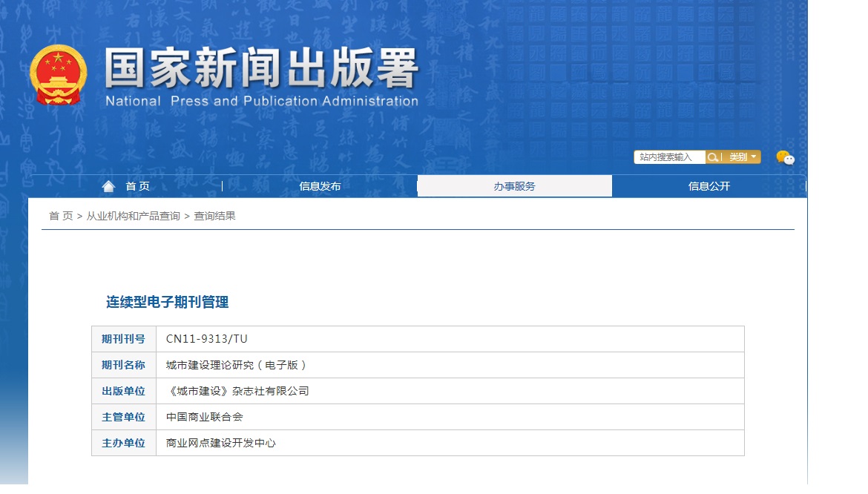Click the 连续型电子期刊管理 heading
The image size is (868, 494).
coord(167,302)
